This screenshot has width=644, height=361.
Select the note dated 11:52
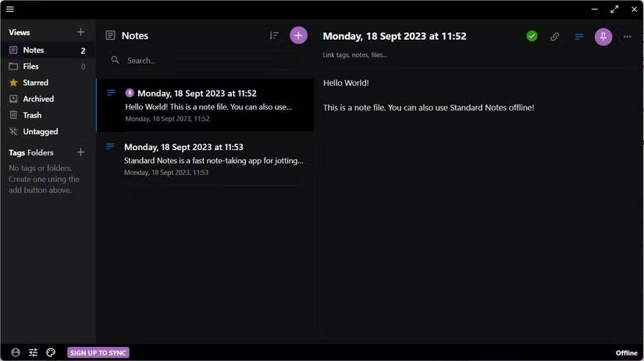206,105
